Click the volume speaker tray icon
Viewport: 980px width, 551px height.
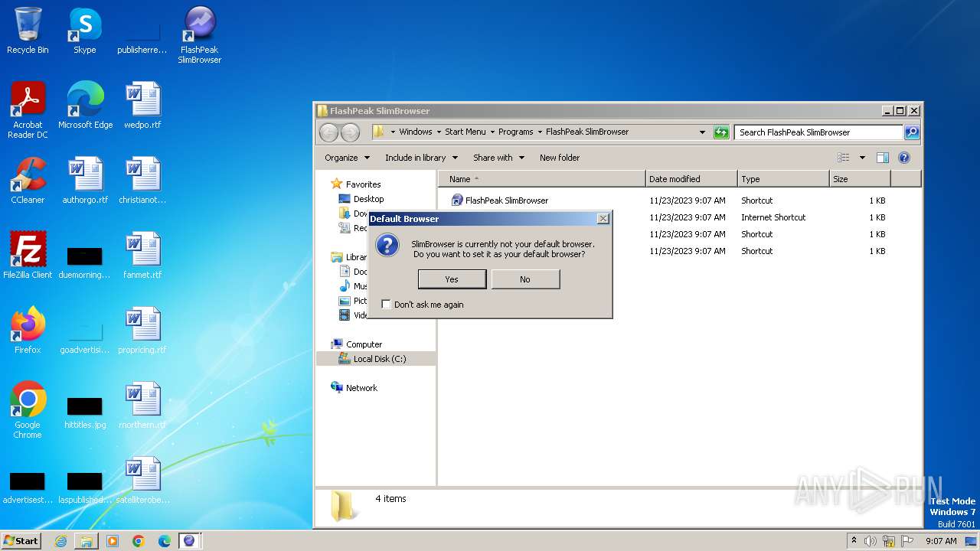click(871, 541)
